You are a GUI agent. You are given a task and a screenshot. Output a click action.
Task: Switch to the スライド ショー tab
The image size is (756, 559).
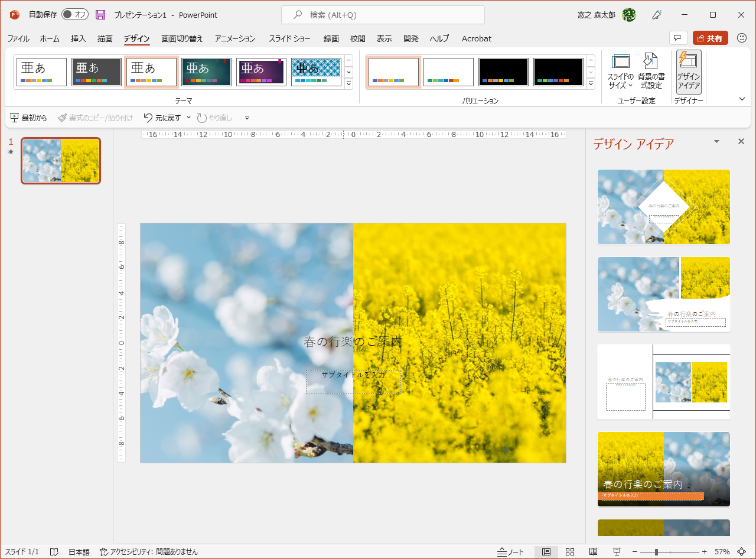289,38
